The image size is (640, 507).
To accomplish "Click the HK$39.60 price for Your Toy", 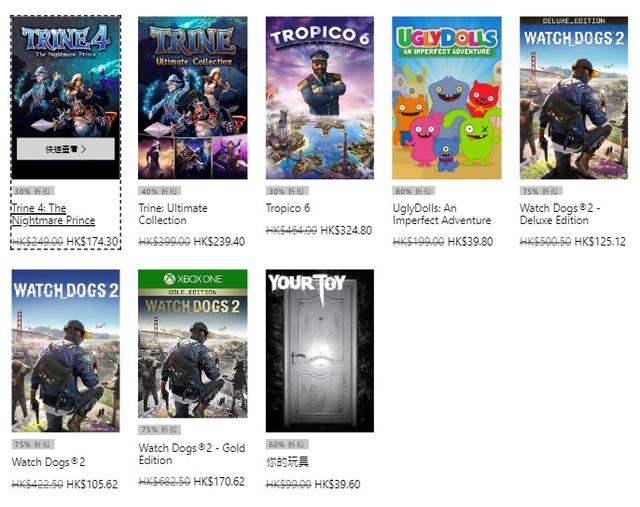I will [x=338, y=485].
